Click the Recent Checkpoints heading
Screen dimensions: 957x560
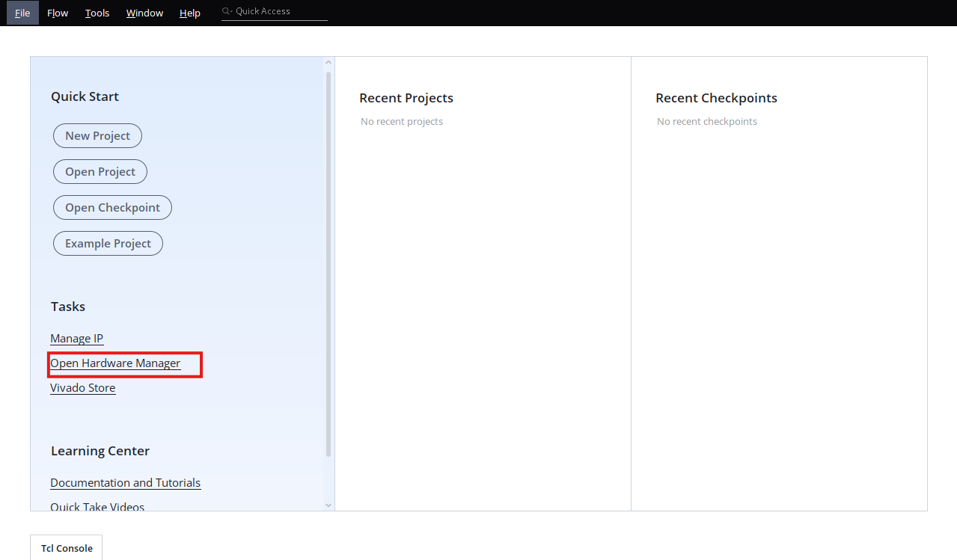click(716, 98)
